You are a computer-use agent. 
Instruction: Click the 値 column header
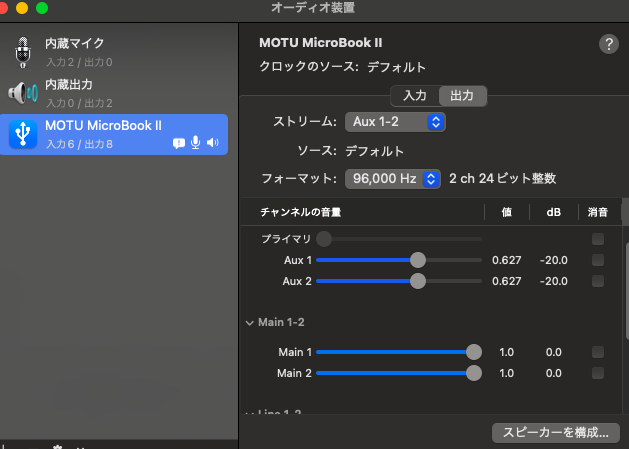507,212
